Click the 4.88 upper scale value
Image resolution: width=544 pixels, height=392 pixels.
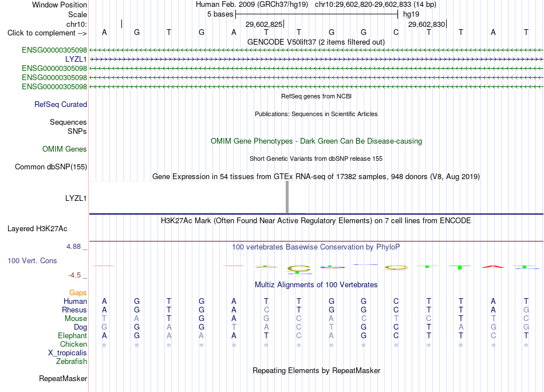click(73, 247)
